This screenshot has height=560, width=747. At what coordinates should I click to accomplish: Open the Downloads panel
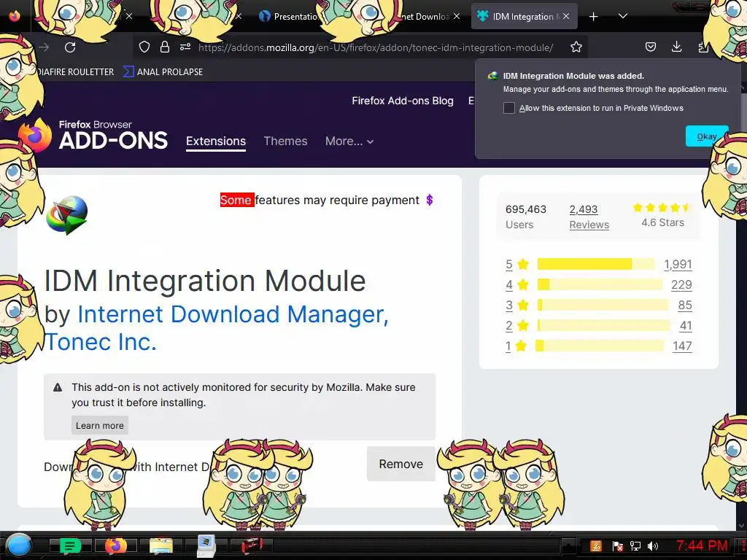676,47
